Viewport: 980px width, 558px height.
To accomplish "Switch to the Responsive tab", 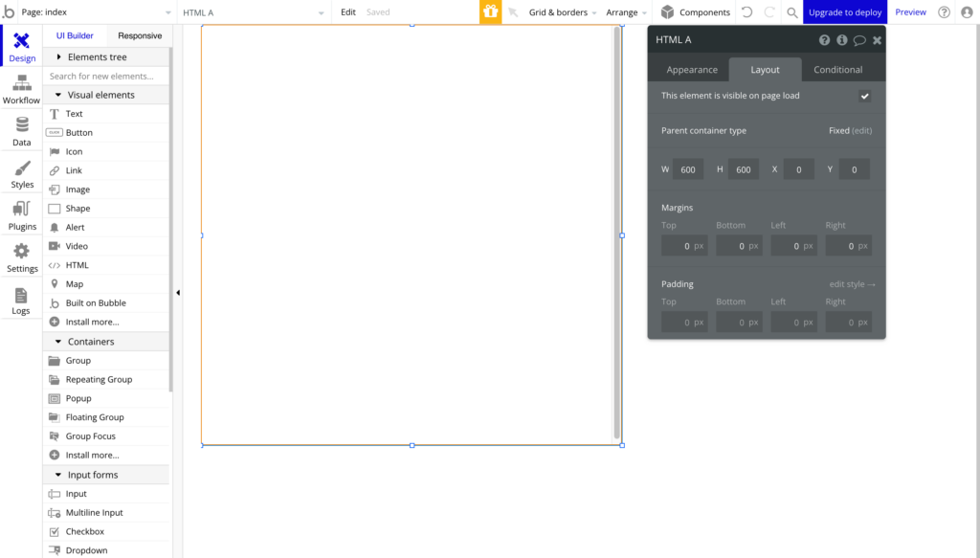I will 140,35.
